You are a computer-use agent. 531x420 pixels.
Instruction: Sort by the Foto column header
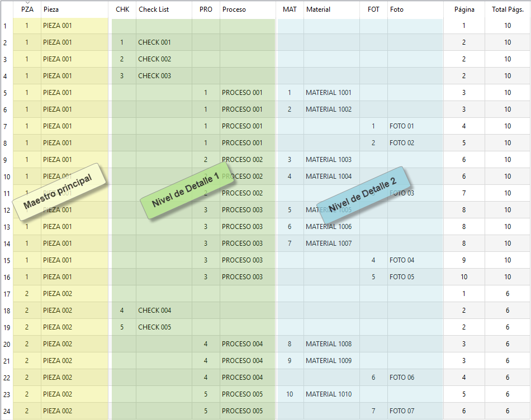[396, 9]
